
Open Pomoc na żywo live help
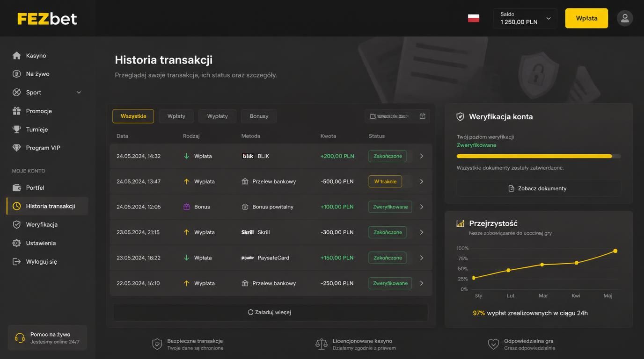click(47, 338)
